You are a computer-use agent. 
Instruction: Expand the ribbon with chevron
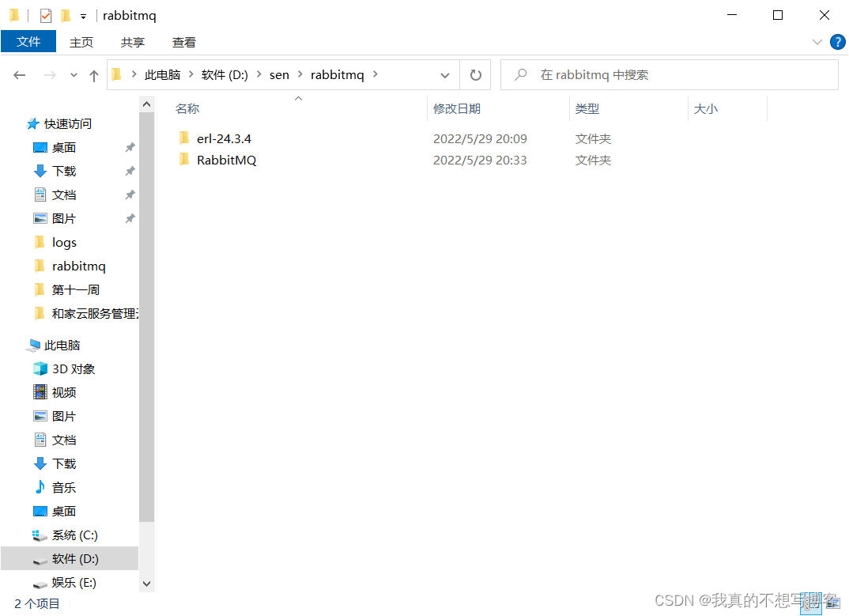coord(817,42)
